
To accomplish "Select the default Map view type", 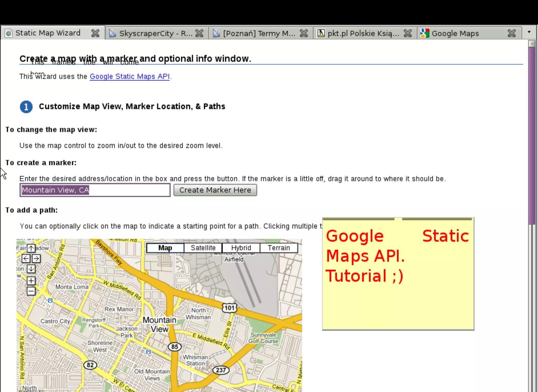I will (x=165, y=248).
